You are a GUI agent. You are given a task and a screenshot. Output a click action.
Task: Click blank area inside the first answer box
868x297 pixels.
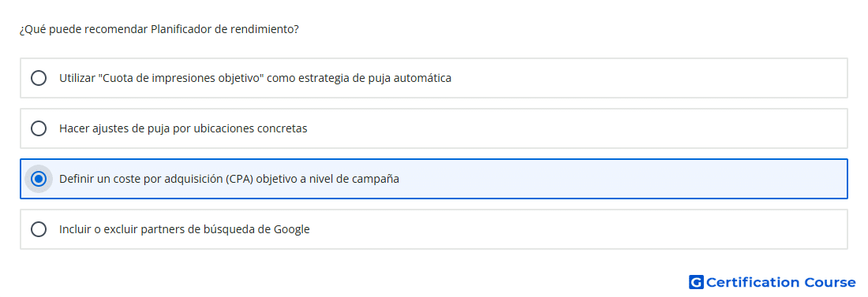pyautogui.click(x=648, y=78)
